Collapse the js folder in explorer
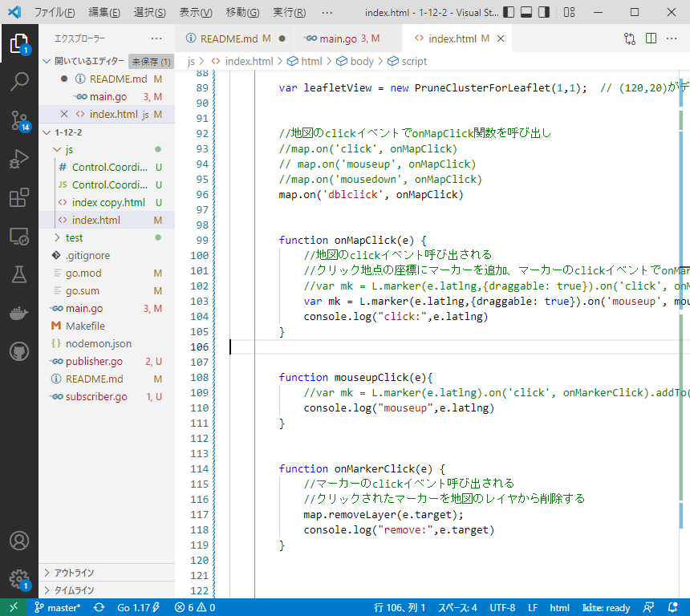The image size is (690, 616). coord(69,149)
